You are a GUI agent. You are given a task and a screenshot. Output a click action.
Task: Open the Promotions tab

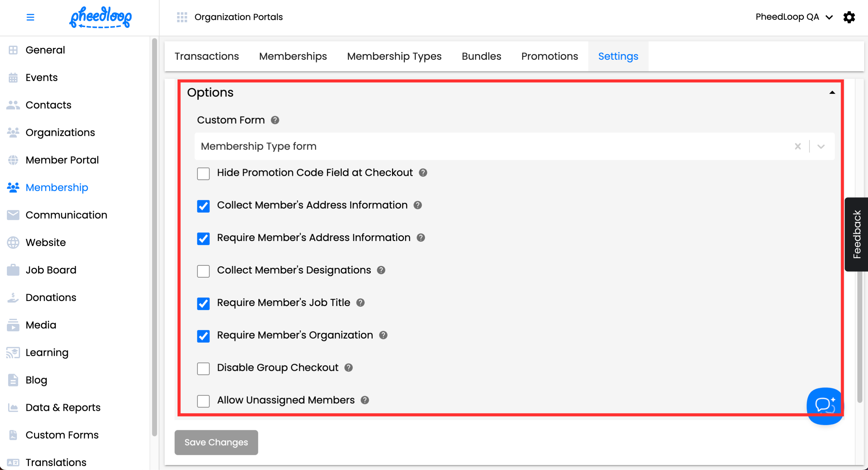click(549, 56)
